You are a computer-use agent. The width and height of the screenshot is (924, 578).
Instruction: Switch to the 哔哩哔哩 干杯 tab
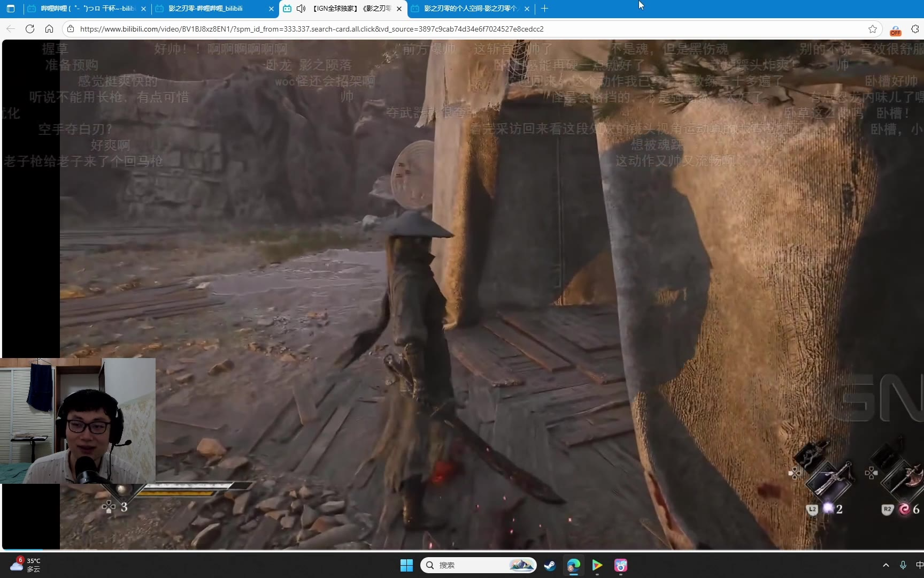(87, 9)
